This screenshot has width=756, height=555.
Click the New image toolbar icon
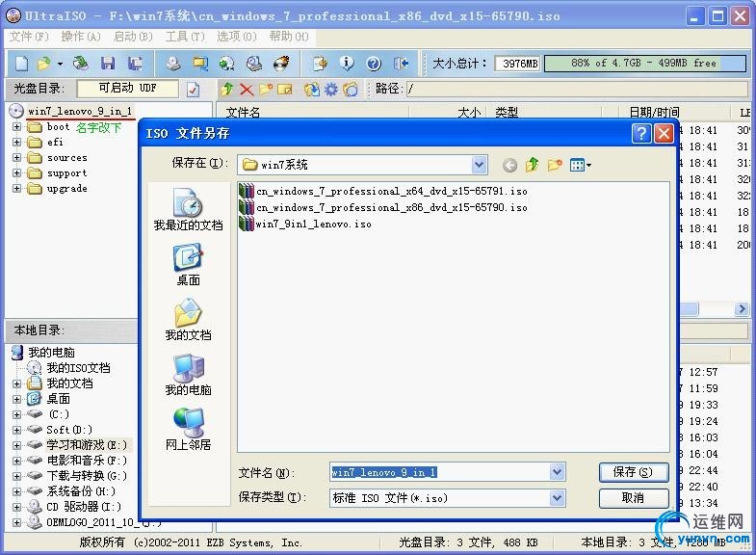point(22,64)
